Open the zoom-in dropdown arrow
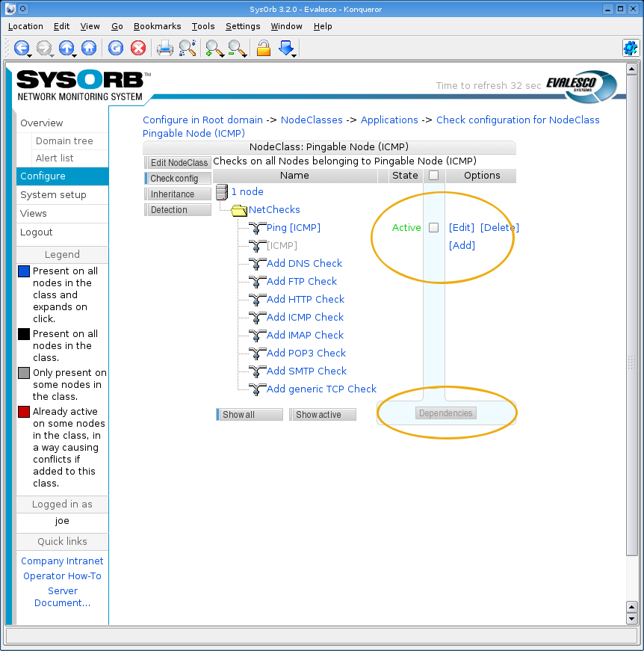The width and height of the screenshot is (644, 651). click(223, 55)
